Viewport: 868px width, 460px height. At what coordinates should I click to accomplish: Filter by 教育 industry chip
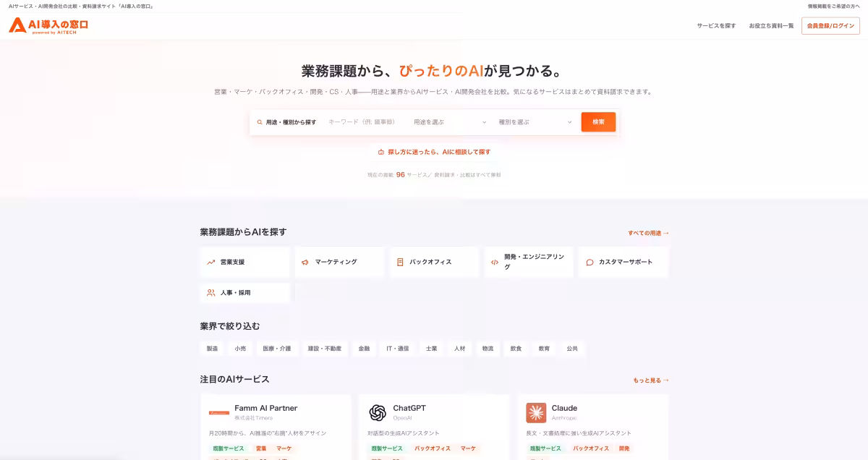pyautogui.click(x=544, y=349)
